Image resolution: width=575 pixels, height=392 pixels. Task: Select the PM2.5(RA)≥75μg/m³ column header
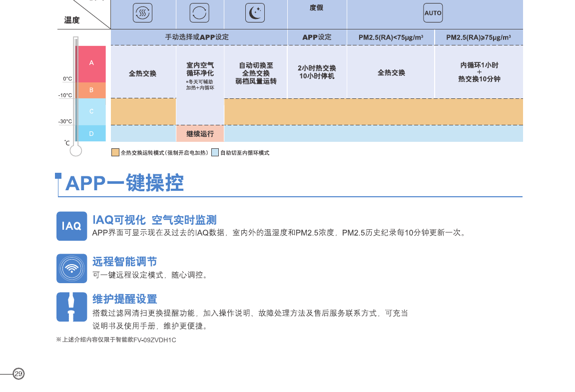(478, 37)
